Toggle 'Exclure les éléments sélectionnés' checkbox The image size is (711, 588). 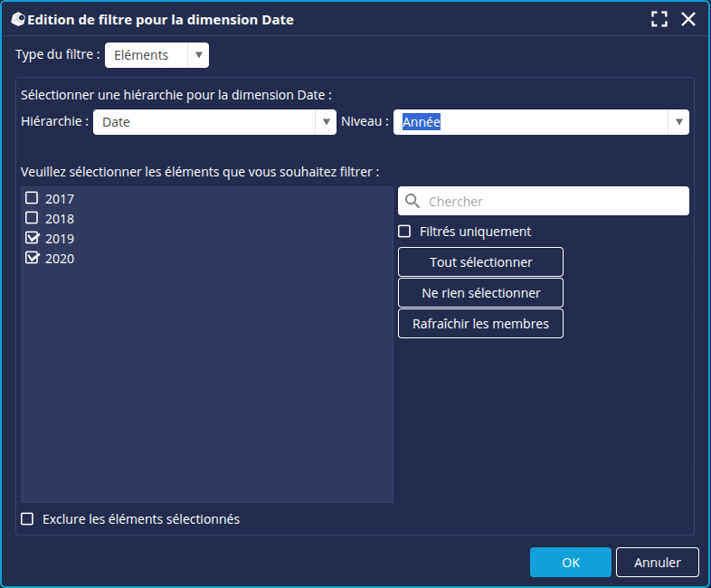point(27,519)
